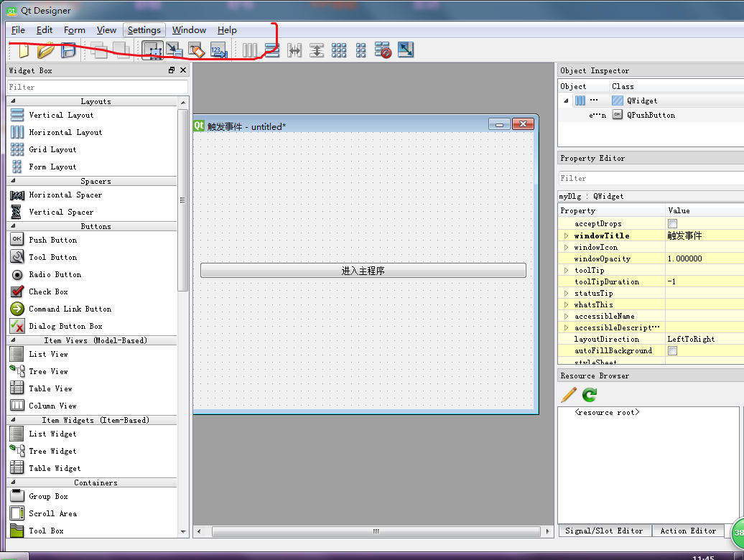Select the Edit Widgets mode icon
Viewport: 744px width, 560px height.
(152, 50)
